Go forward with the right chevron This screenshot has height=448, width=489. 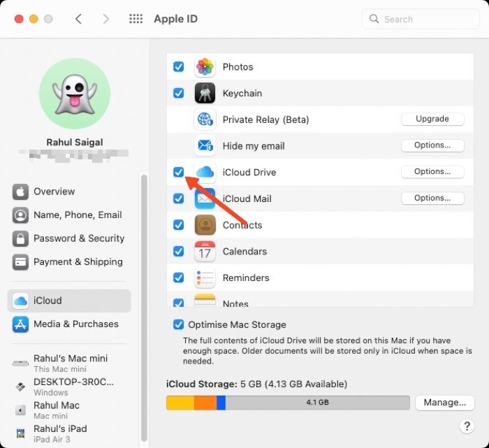tap(106, 19)
